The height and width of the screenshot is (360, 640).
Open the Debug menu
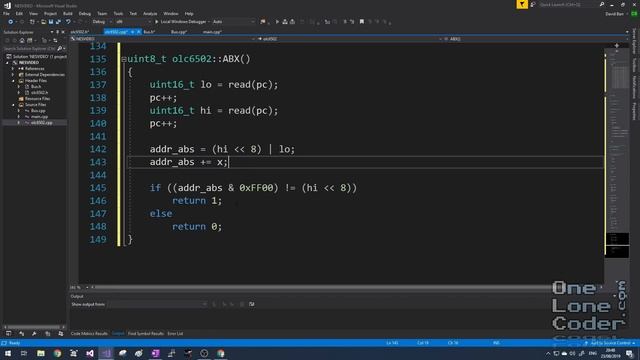(84, 13)
